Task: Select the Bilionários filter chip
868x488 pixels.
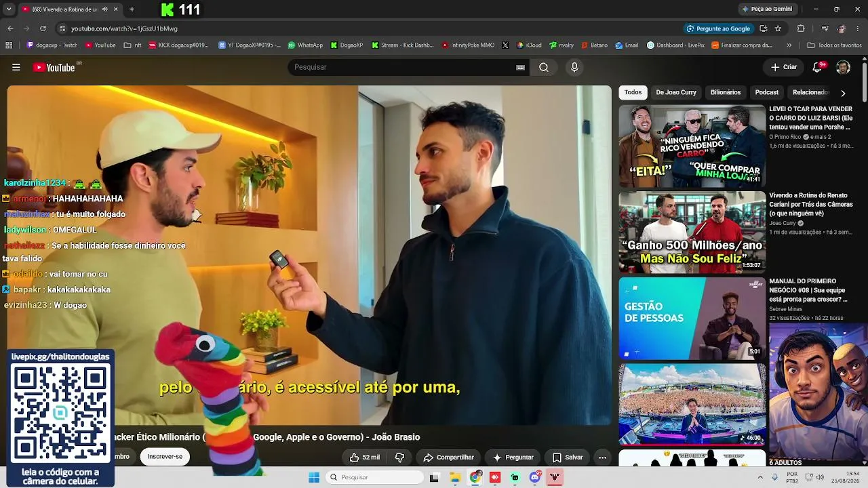Action: pyautogui.click(x=726, y=92)
